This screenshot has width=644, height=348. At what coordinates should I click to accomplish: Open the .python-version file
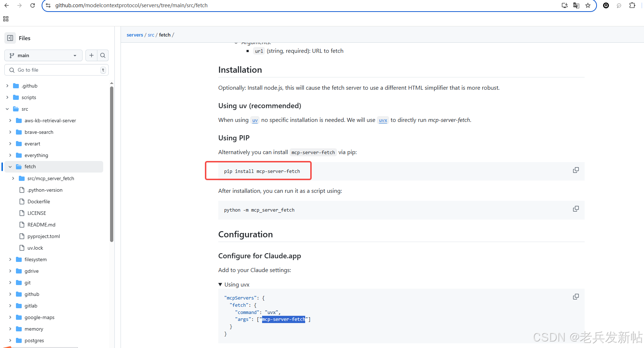pyautogui.click(x=45, y=190)
